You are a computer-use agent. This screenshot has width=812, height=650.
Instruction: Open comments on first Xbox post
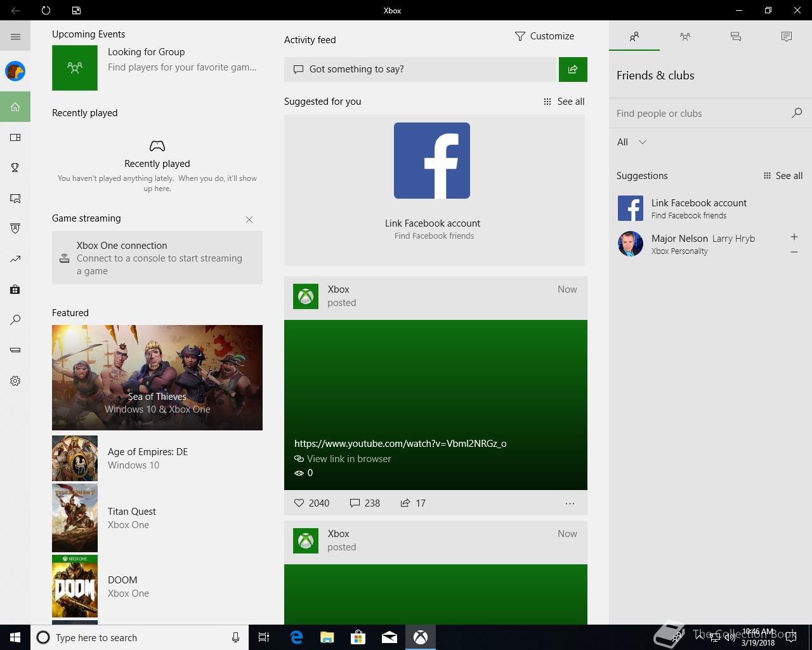[x=365, y=503]
